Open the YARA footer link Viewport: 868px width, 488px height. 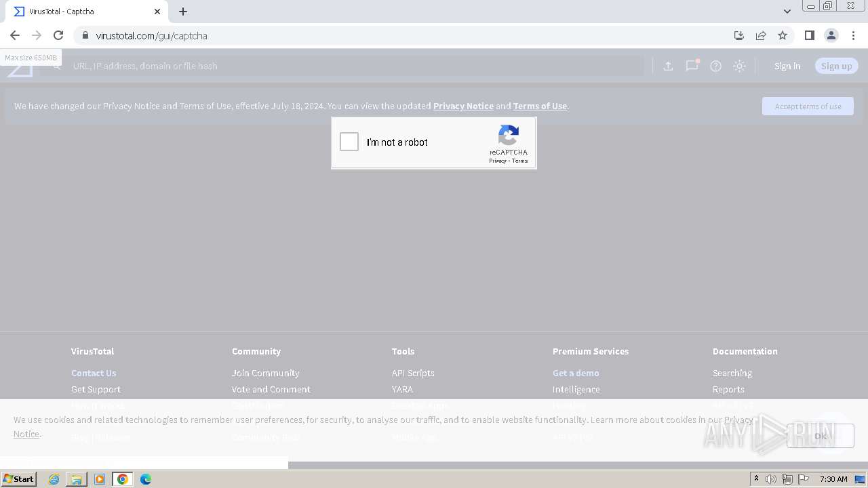click(402, 389)
